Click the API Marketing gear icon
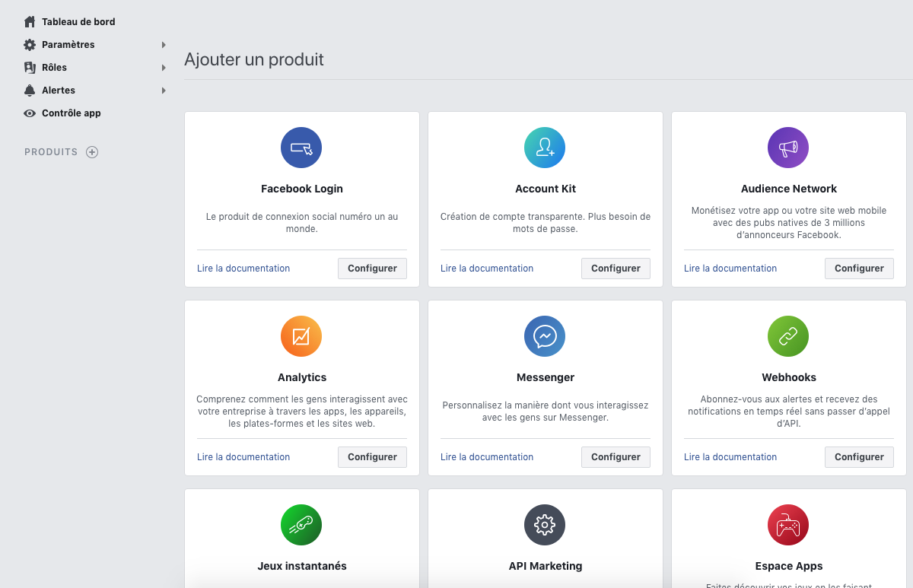The height and width of the screenshot is (588, 913). pyautogui.click(x=545, y=525)
